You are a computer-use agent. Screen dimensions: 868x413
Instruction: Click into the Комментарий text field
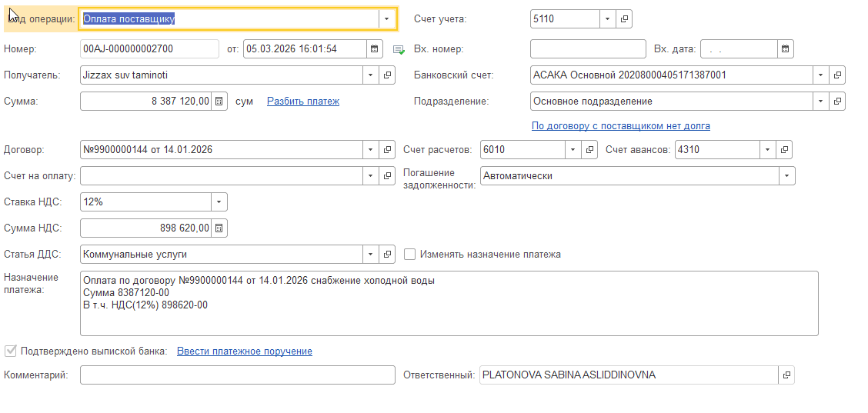tap(237, 375)
